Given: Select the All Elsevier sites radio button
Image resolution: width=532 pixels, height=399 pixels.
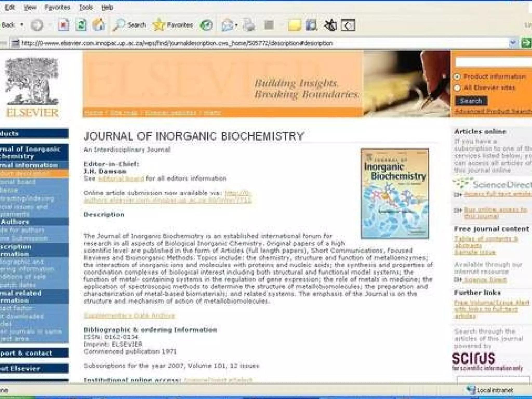Looking at the screenshot, I should pyautogui.click(x=457, y=88).
